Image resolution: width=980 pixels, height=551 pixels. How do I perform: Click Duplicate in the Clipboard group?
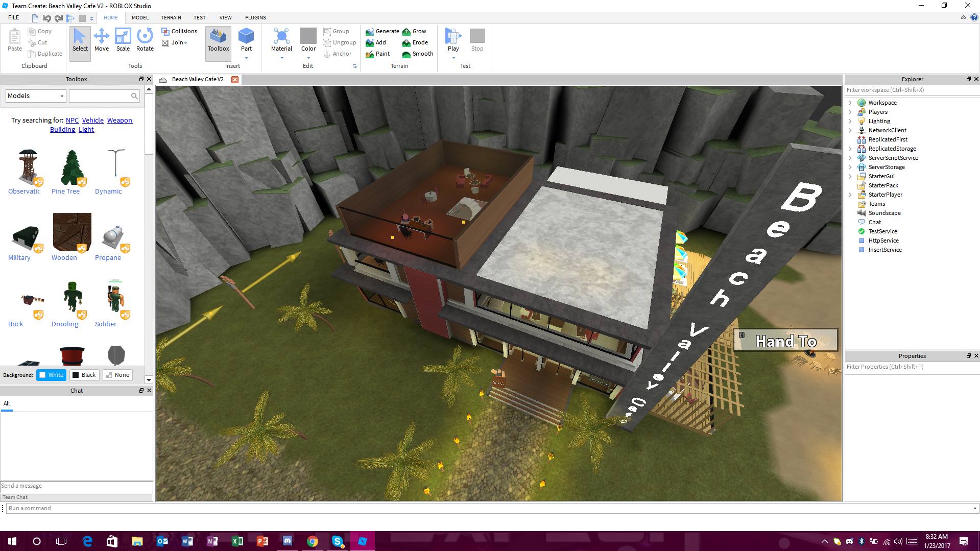tap(45, 54)
